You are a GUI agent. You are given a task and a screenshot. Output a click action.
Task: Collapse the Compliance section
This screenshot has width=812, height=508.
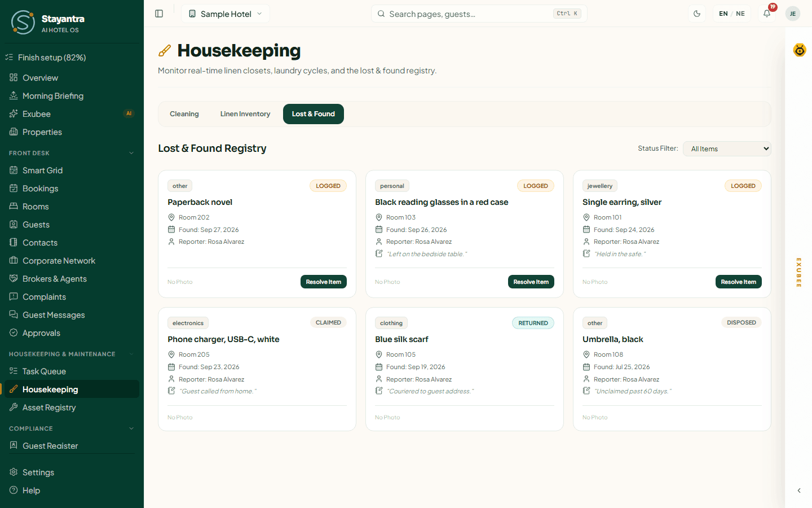click(72, 428)
